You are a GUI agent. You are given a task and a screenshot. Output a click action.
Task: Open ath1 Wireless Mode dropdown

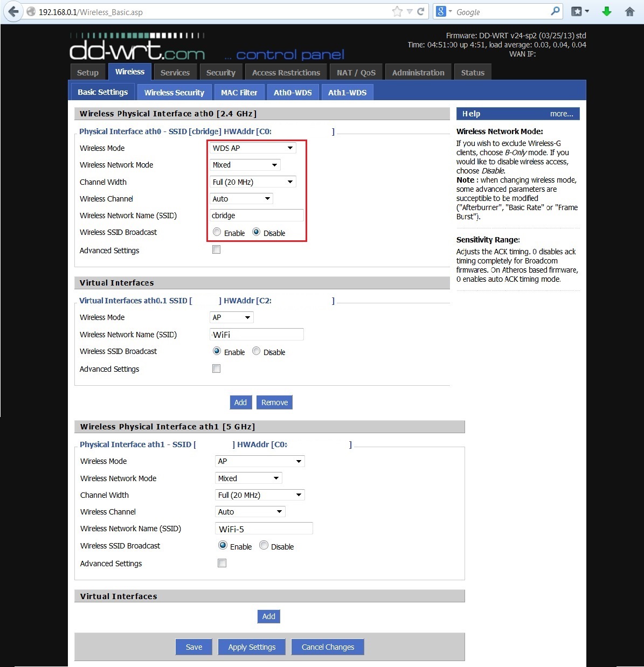point(260,461)
